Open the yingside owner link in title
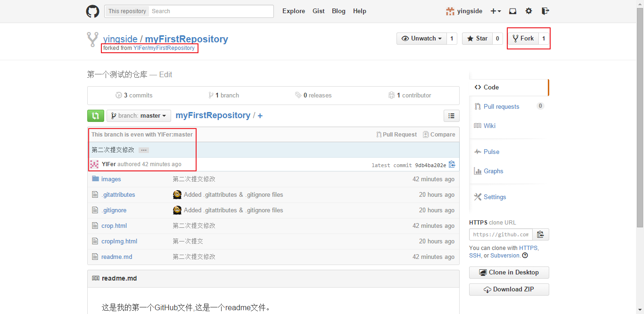This screenshot has height=314, width=644. coord(120,39)
